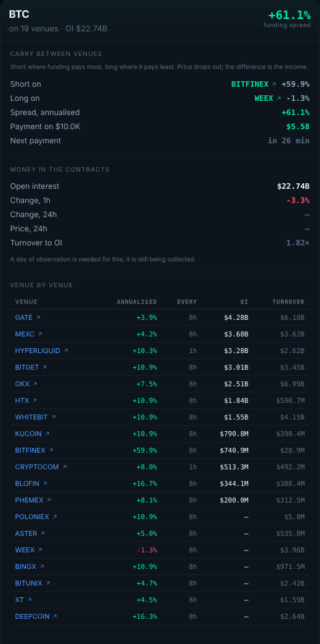
Task: Click the arrow icon after CRYPTOCOM
Action: tap(65, 467)
